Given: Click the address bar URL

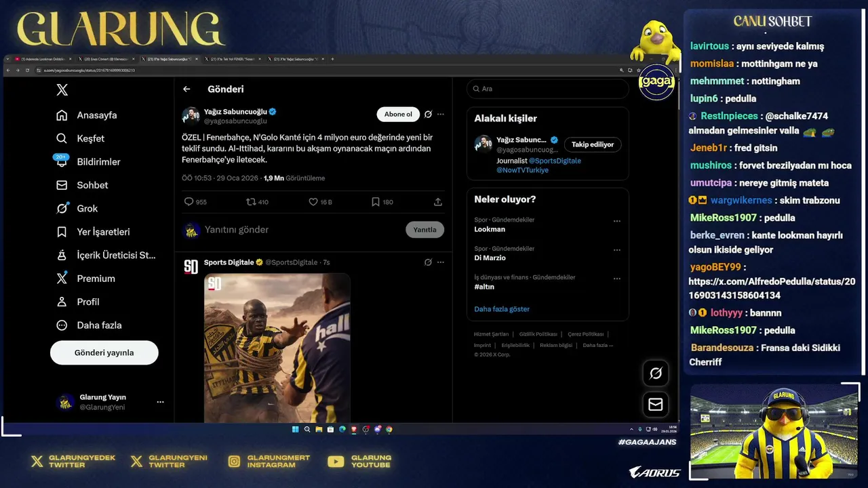Looking at the screenshot, I should point(90,70).
